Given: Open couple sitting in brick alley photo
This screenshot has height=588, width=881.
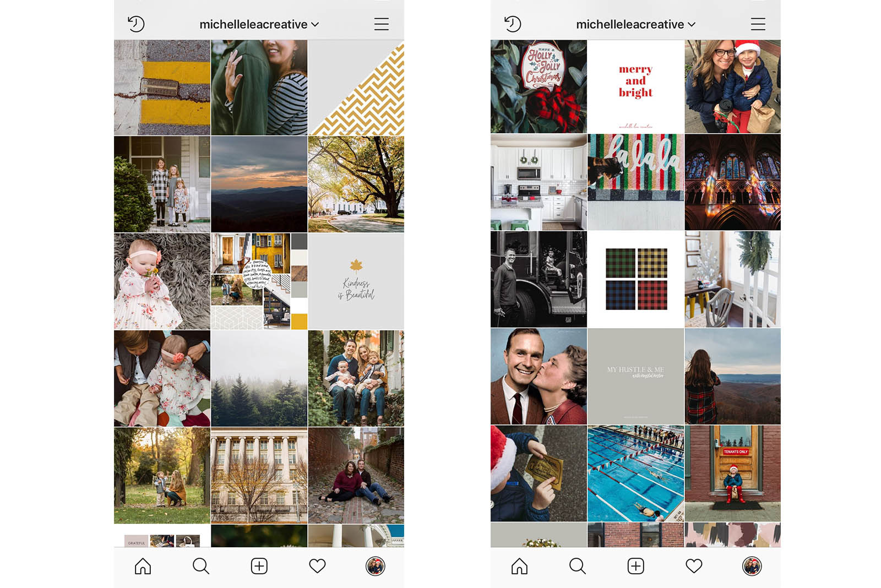Looking at the screenshot, I should click(356, 475).
